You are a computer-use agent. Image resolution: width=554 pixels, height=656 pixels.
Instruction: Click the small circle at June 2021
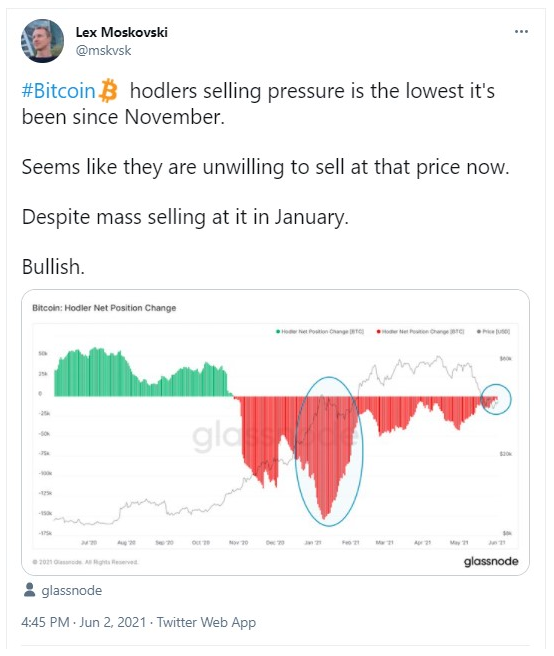[496, 399]
